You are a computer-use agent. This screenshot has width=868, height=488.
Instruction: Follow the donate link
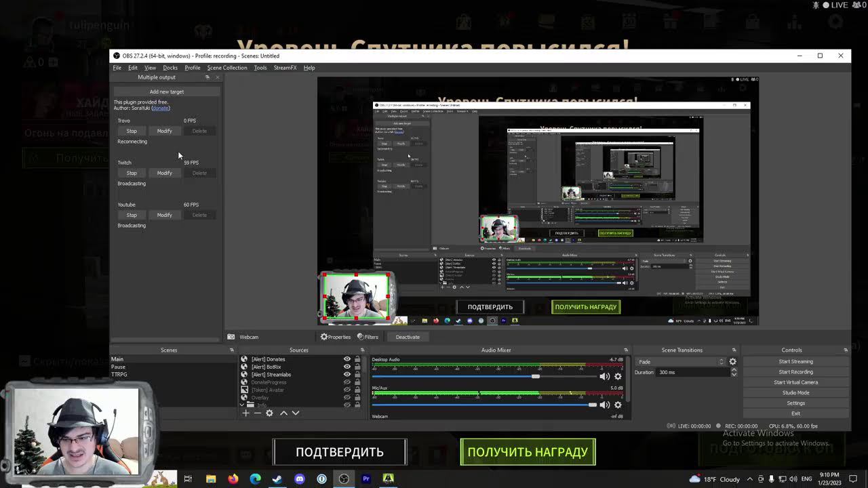pyautogui.click(x=161, y=108)
